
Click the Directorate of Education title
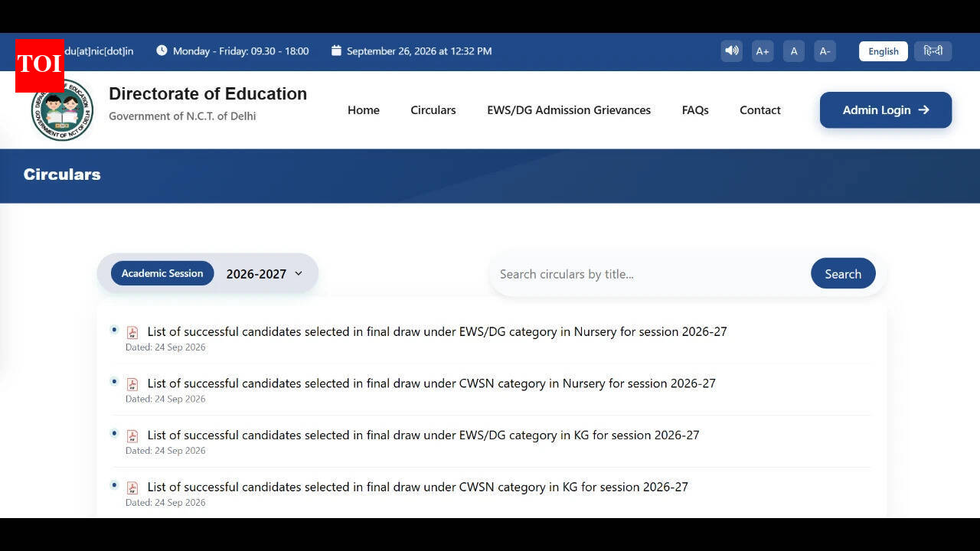click(207, 94)
